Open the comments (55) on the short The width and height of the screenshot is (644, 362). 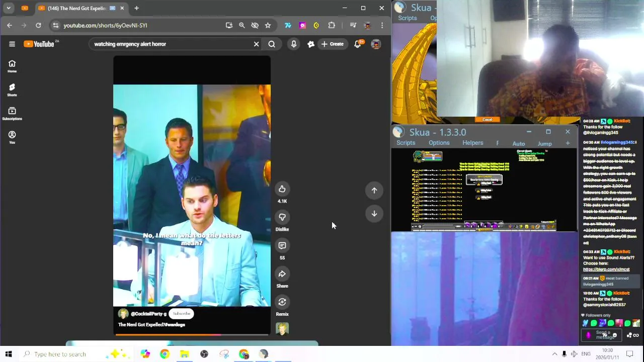pyautogui.click(x=282, y=245)
